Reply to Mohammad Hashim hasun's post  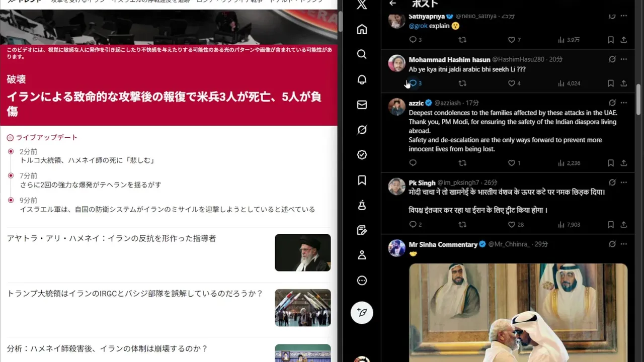(x=413, y=83)
